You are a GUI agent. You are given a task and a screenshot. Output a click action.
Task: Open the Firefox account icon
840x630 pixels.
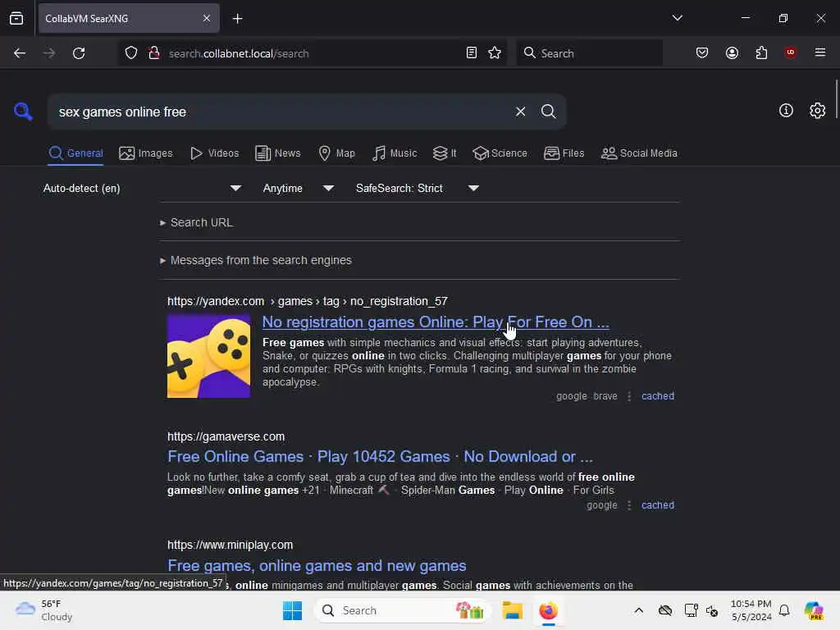click(732, 52)
